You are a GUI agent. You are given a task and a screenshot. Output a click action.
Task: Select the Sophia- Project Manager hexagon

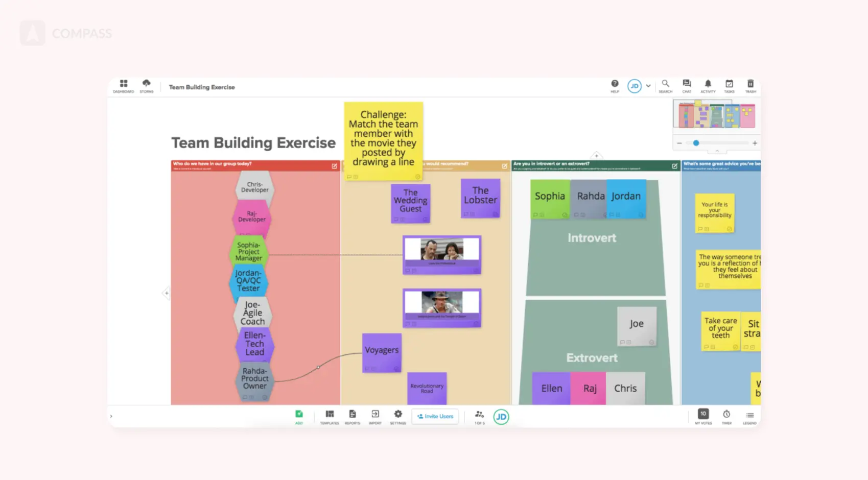[x=249, y=251]
